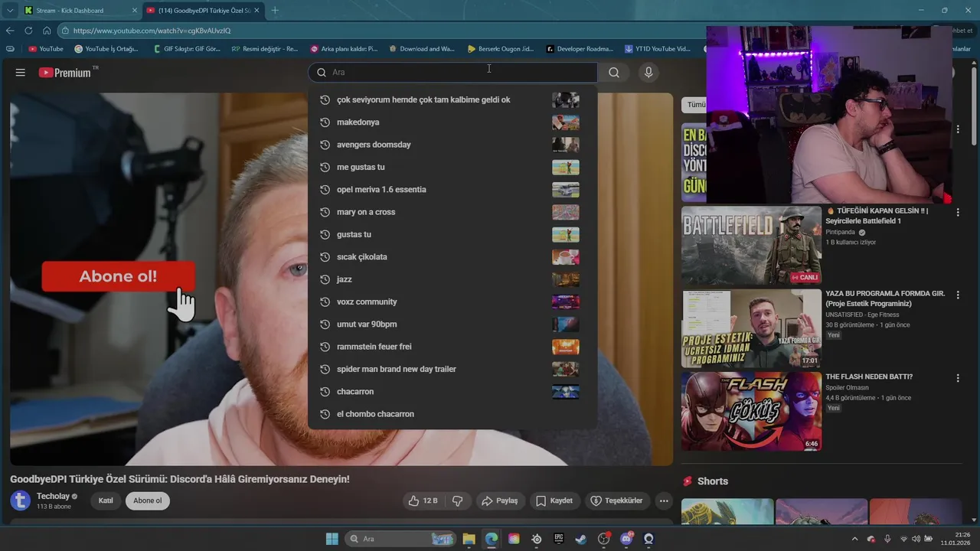980x551 pixels.
Task: Click the search magnifier button beside search box
Action: click(614, 73)
